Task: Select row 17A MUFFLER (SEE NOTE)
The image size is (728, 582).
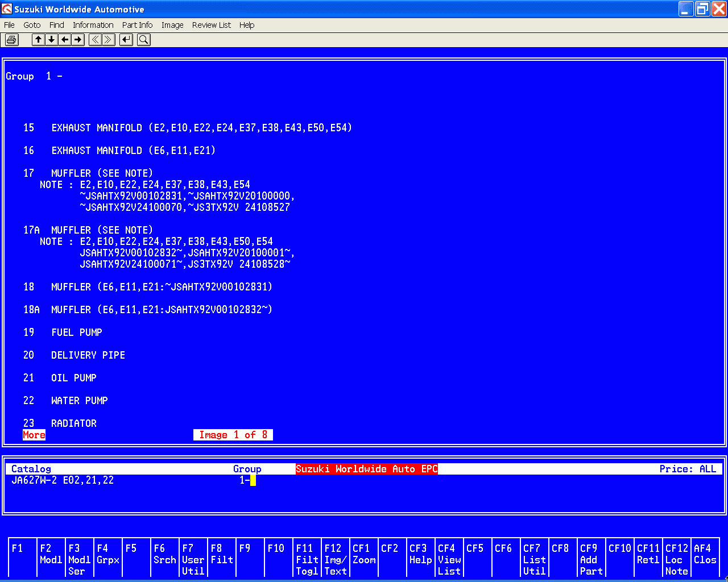Action: coord(88,230)
